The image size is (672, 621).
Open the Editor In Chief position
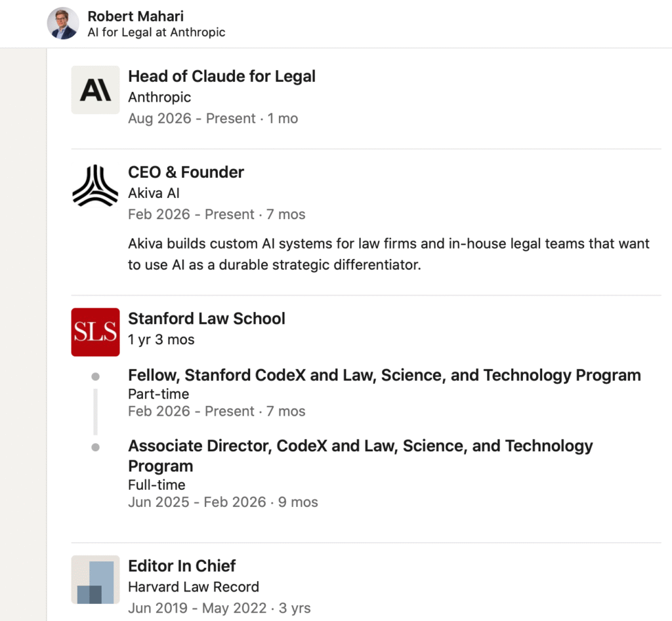click(x=182, y=566)
